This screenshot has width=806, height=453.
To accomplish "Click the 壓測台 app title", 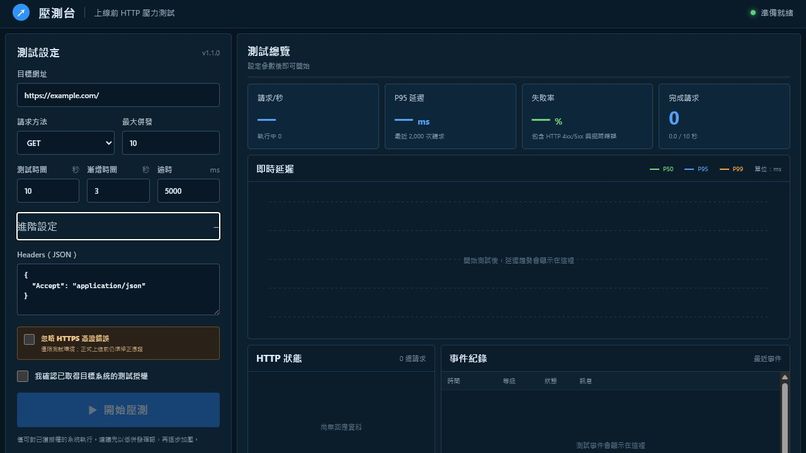I will click(x=57, y=13).
